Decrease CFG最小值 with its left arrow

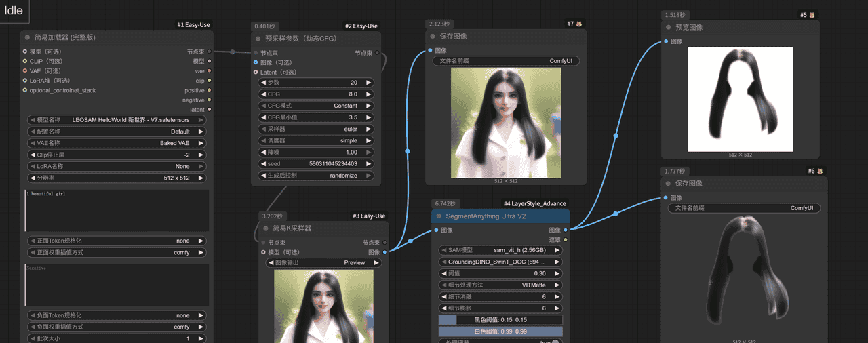(264, 117)
